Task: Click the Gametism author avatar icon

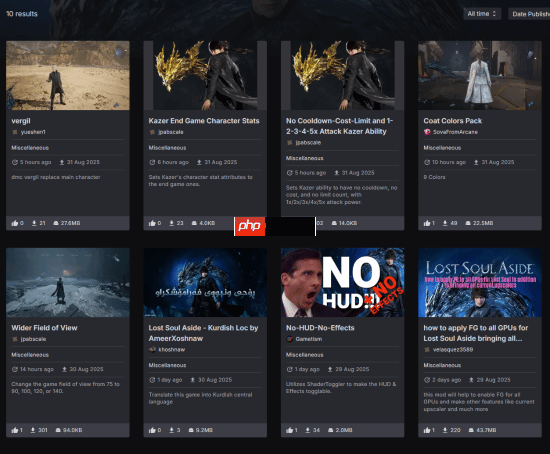Action: pyautogui.click(x=289, y=339)
